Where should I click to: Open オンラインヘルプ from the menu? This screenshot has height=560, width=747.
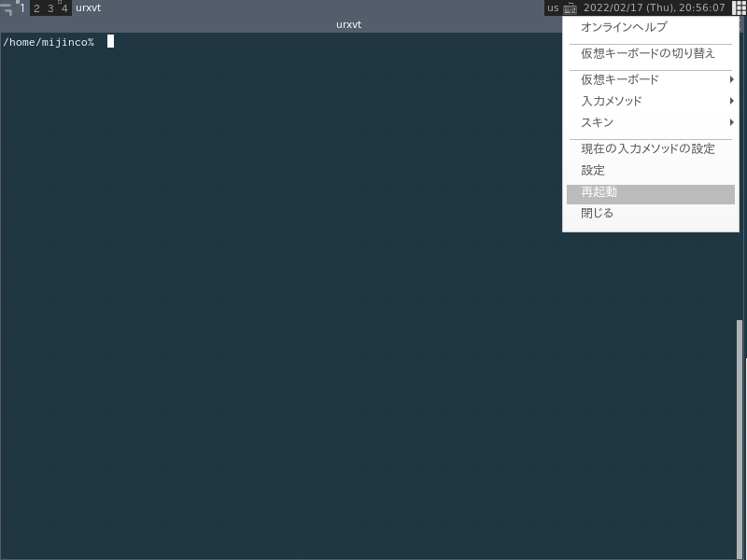pyautogui.click(x=624, y=27)
